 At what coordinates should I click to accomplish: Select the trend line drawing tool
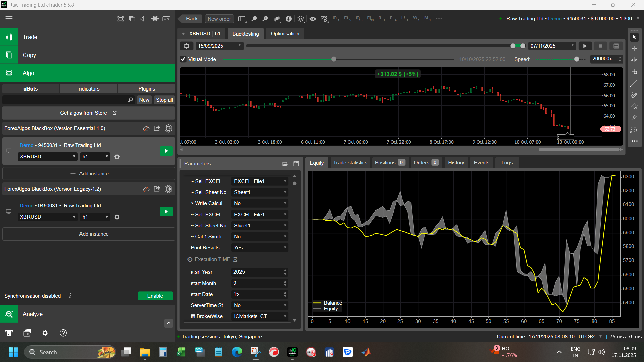[x=634, y=84]
